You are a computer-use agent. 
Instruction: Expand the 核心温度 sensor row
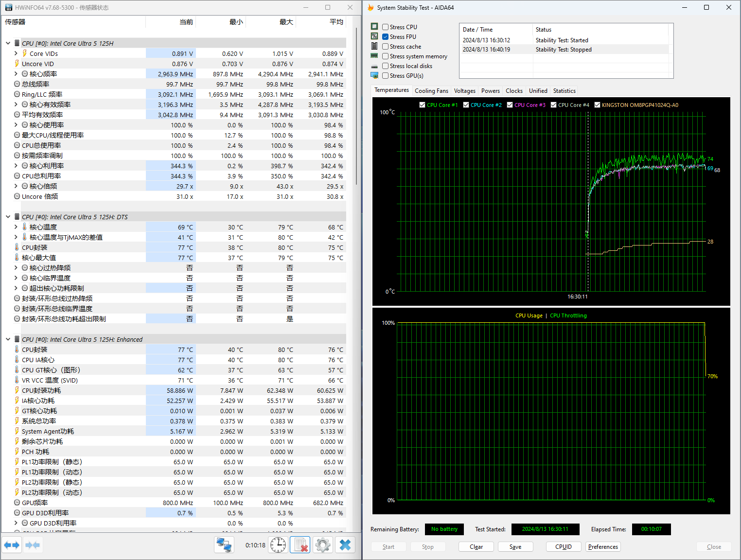pyautogui.click(x=16, y=227)
